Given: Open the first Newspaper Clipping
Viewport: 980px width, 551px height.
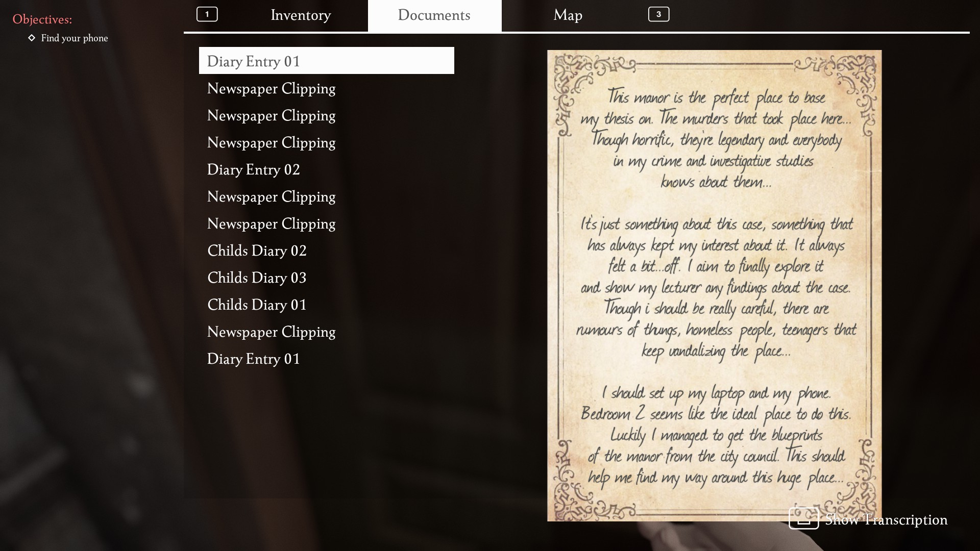Looking at the screenshot, I should [271, 89].
